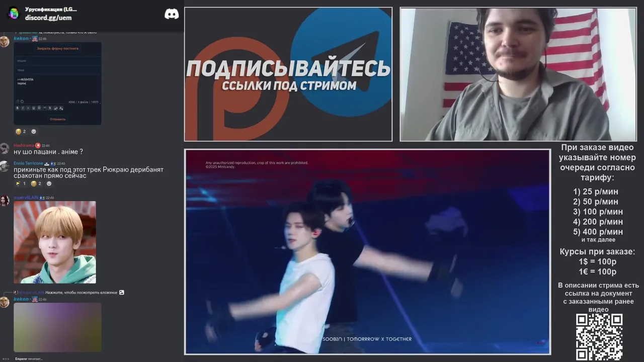This screenshot has height=362, width=644.
Task: Click kekon's avatar beside the posting form message
Action: pyautogui.click(x=5, y=41)
